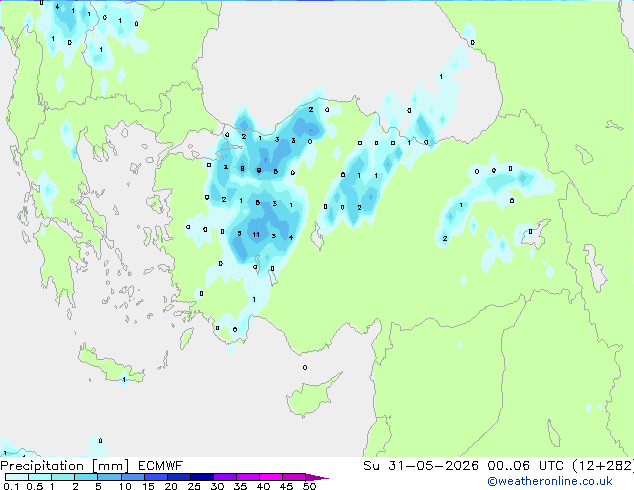Click the legend label '30'

[217, 486]
